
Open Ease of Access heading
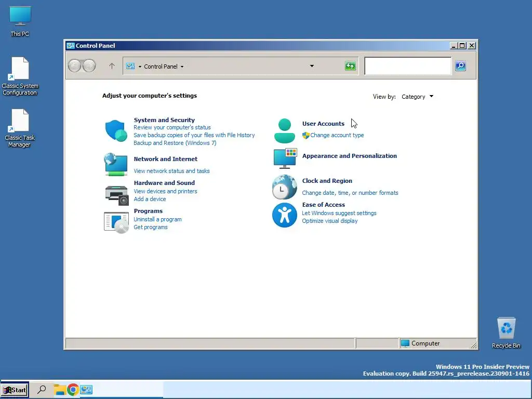point(323,205)
